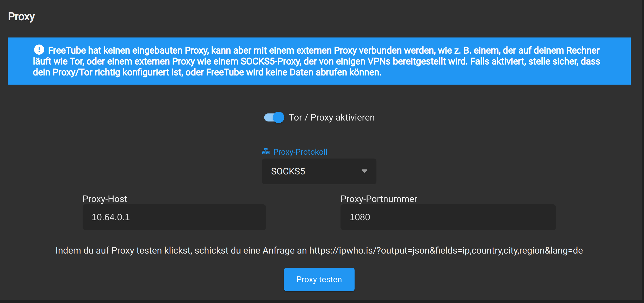Click the 10.64.0.1 host value

click(111, 217)
